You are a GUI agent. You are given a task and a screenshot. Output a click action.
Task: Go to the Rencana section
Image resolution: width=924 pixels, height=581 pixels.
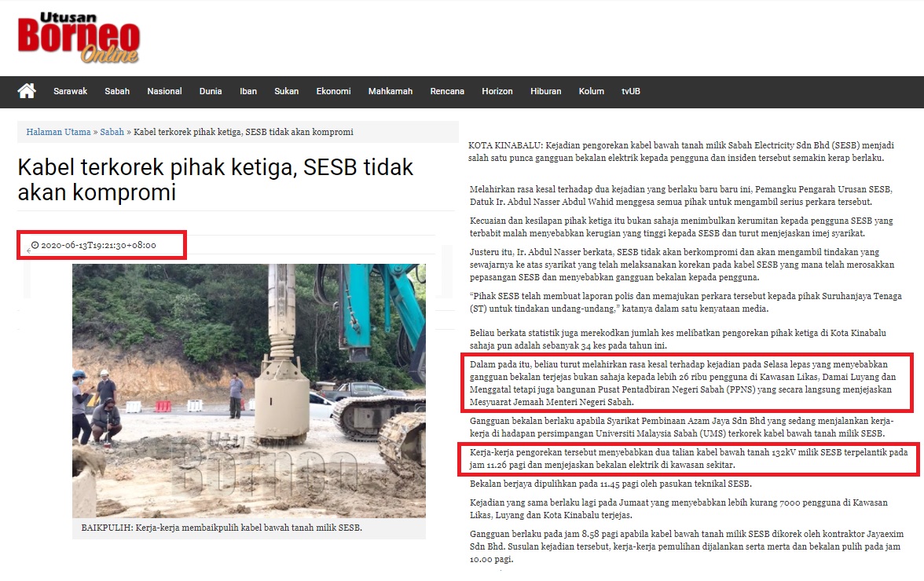[447, 91]
